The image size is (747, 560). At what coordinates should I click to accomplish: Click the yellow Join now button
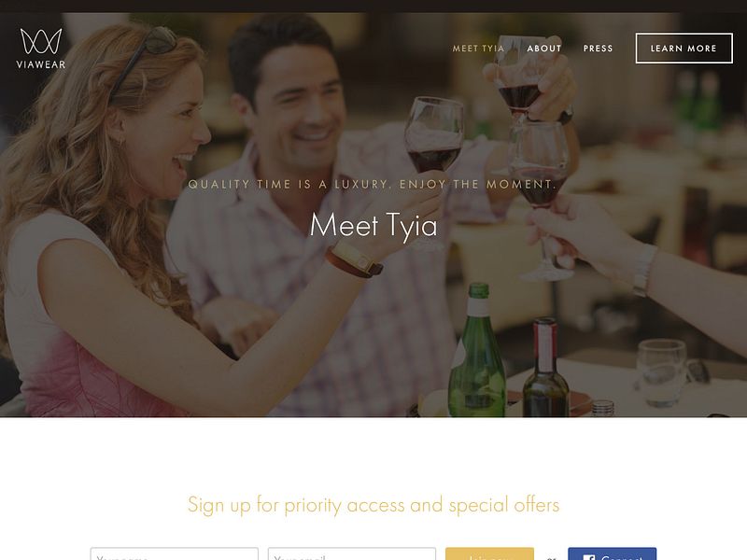489,553
